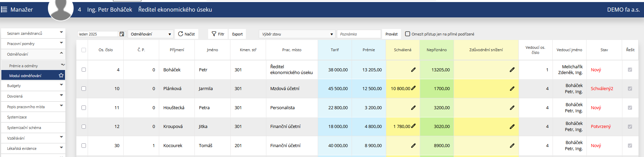Sort by Vedoucí jméno column header
The height and width of the screenshot is (157, 644).
569,50
